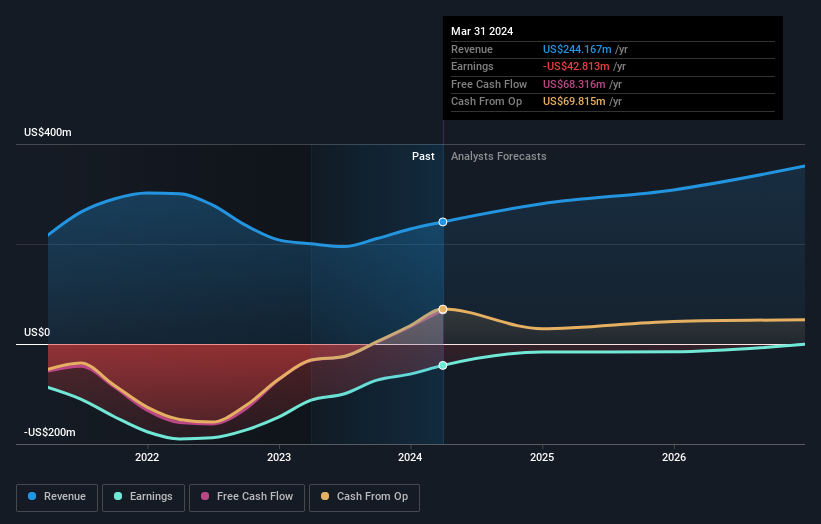Click the Free Cash Flow label in tooltip
This screenshot has width=821, height=524.
[x=489, y=84]
